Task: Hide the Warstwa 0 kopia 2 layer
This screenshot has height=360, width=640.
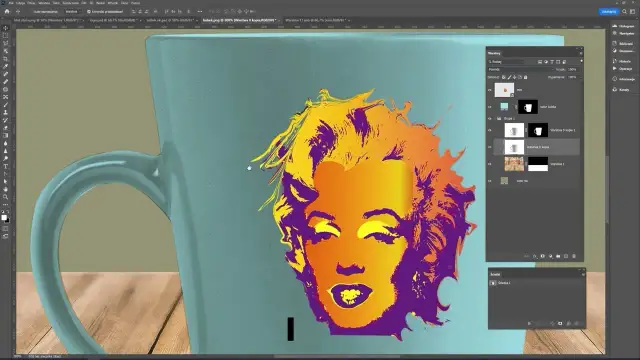Action: click(490, 130)
